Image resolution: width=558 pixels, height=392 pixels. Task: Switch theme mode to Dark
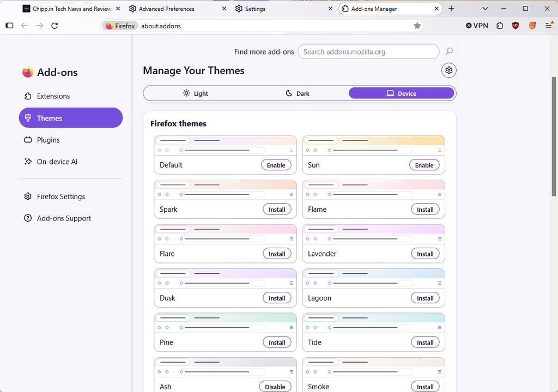tap(298, 94)
